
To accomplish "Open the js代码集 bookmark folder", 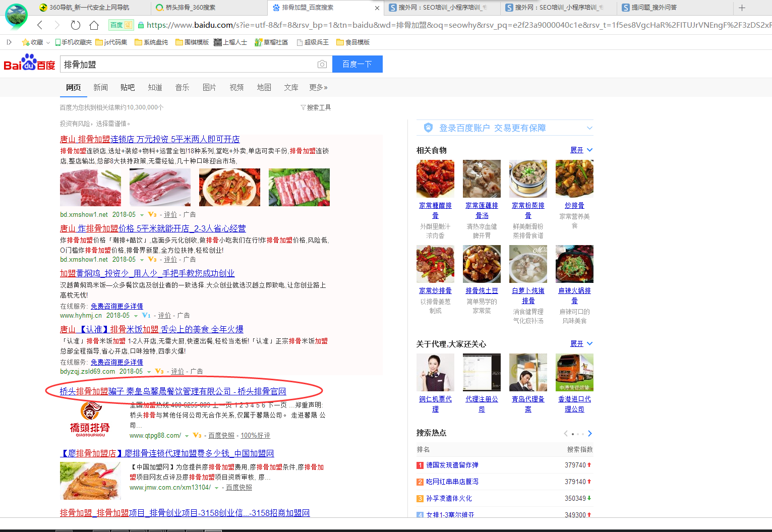I will click(111, 42).
